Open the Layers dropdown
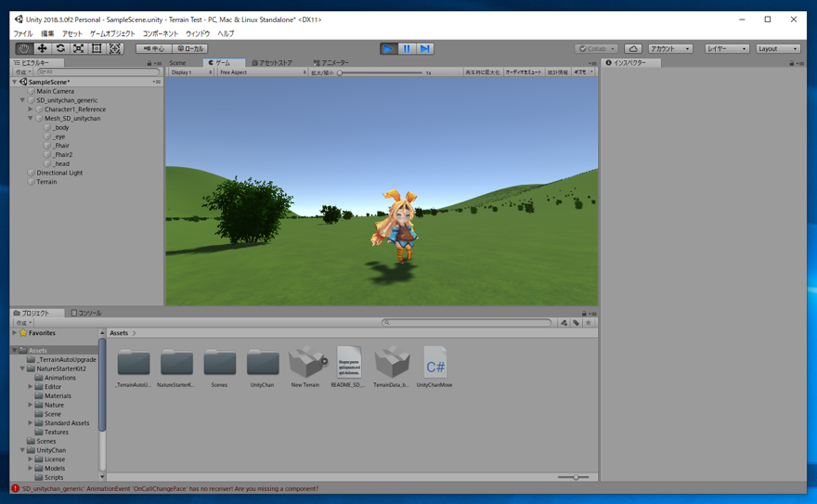Screen dimensions: 817x504 (x=727, y=48)
